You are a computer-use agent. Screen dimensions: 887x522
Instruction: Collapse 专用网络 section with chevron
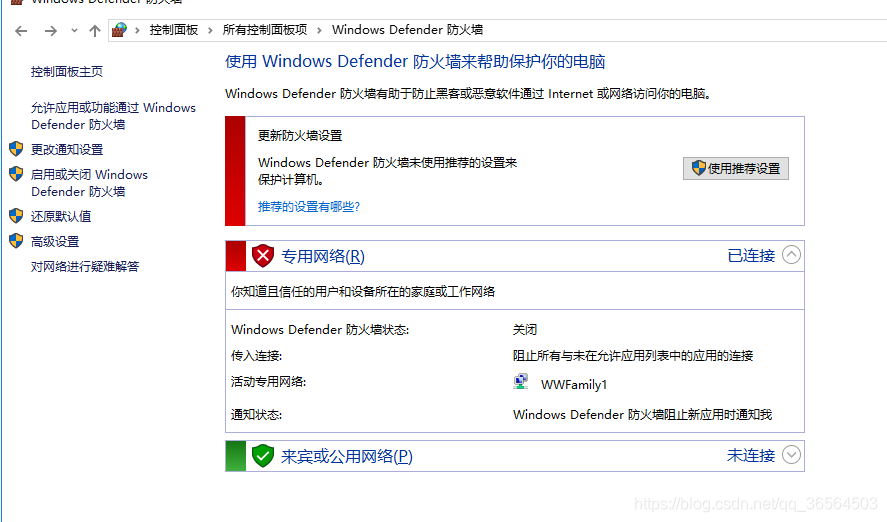791,255
